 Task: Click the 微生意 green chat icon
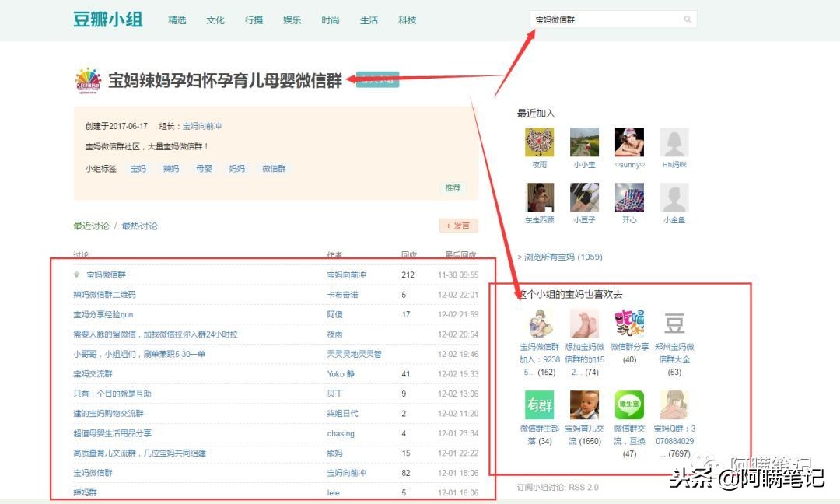click(x=630, y=405)
